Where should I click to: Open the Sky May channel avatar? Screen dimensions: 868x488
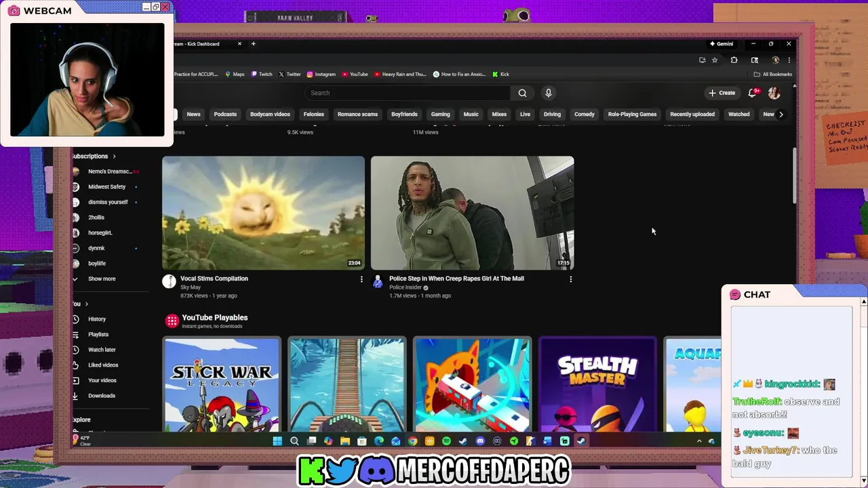[169, 281]
